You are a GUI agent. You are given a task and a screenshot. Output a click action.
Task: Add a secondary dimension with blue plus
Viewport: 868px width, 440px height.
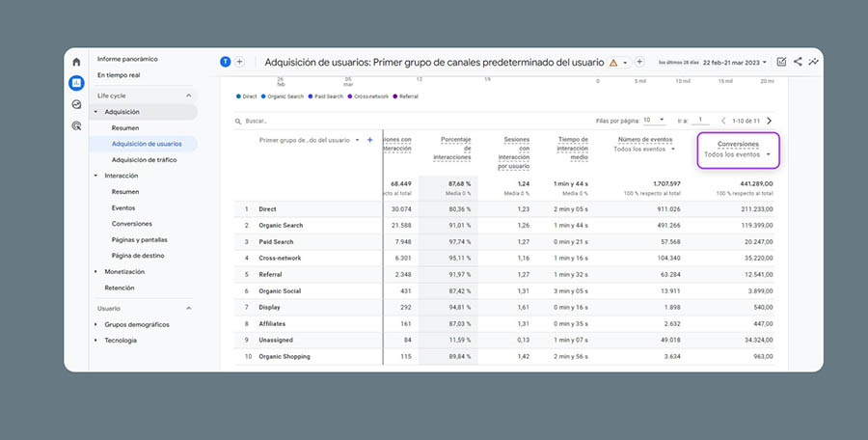369,140
